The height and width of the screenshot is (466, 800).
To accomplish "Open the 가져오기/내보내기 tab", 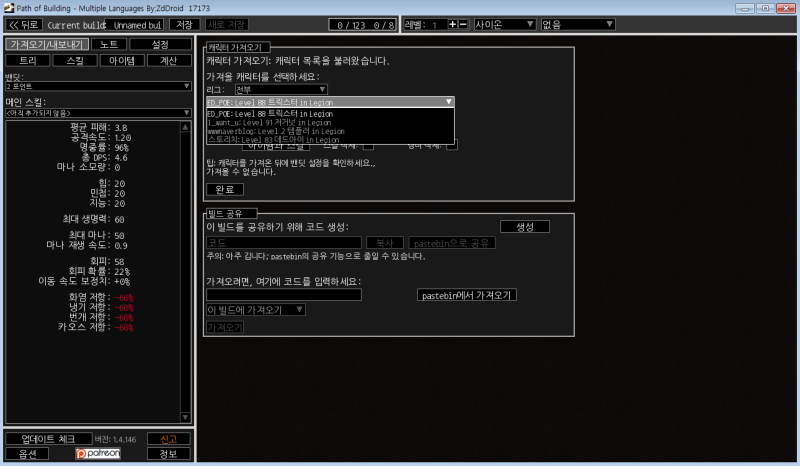I will [x=47, y=44].
